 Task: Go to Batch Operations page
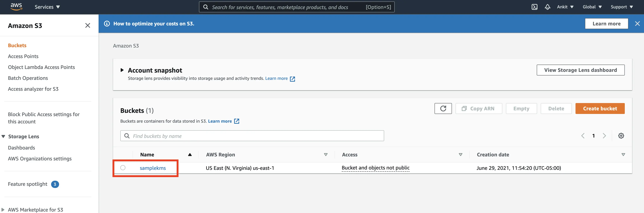pyautogui.click(x=28, y=78)
